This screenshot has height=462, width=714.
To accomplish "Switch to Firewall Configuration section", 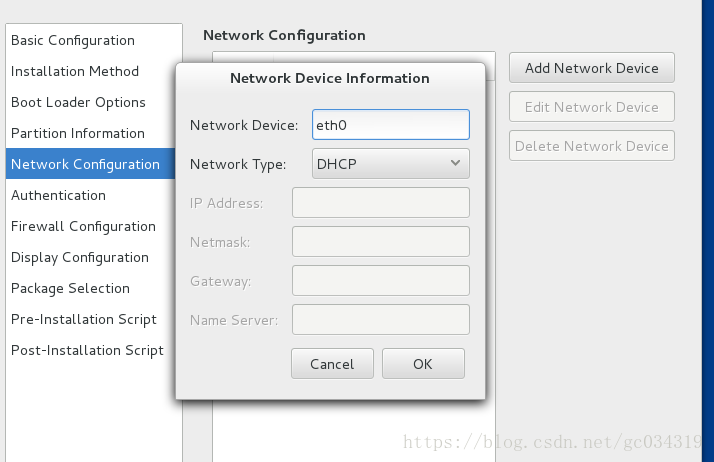I will click(91, 226).
